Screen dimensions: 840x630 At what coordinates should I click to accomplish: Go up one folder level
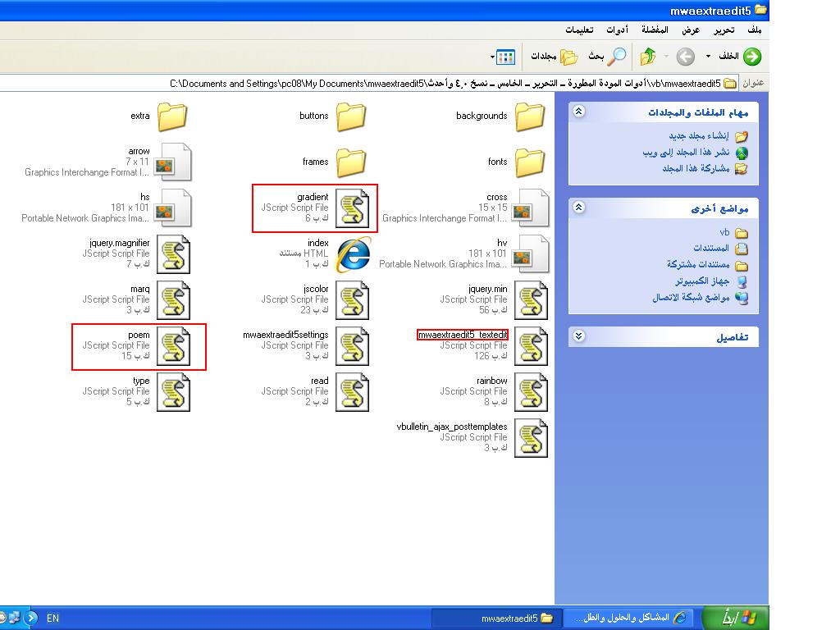coord(648,57)
